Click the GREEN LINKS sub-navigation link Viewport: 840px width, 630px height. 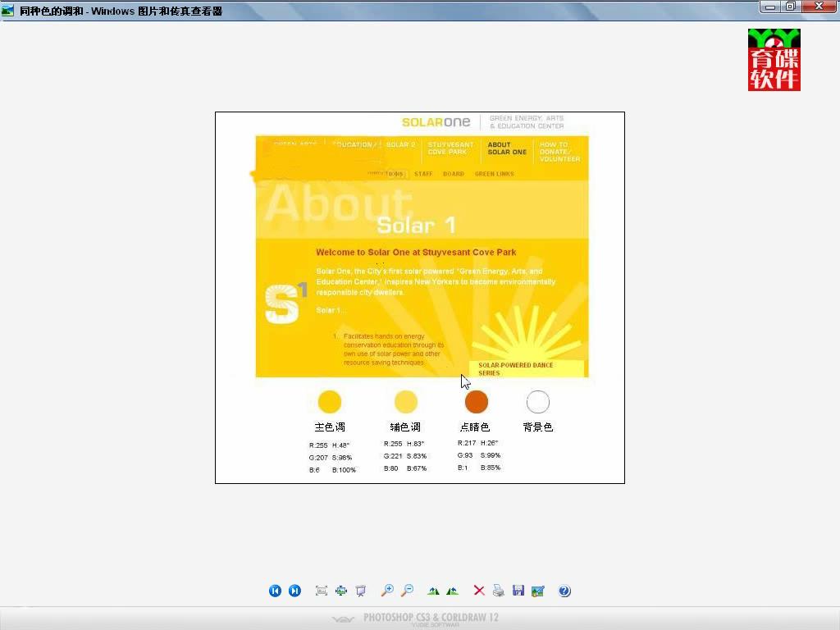[494, 174]
